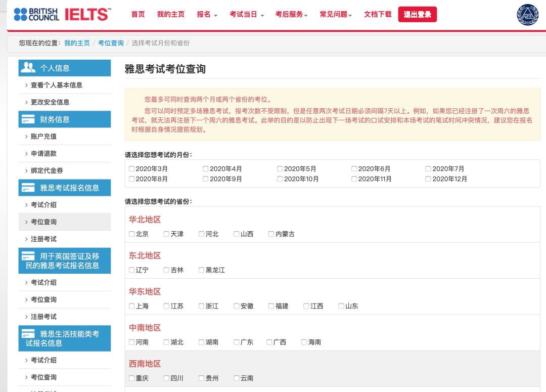Open 文档下载 from the navigation bar
Viewport: 546px width, 392px height.
378,15
